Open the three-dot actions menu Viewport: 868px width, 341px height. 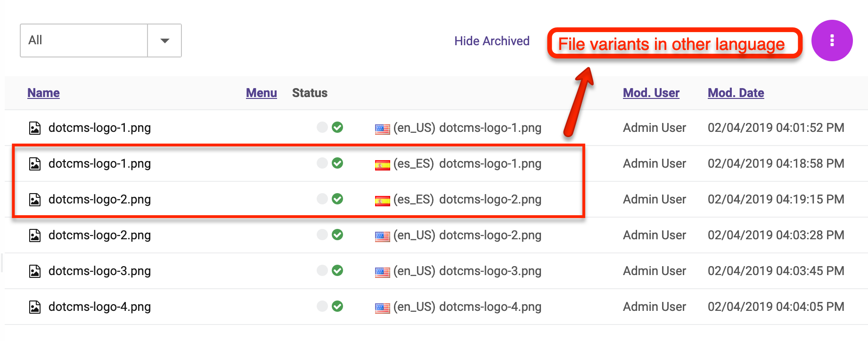click(x=832, y=41)
